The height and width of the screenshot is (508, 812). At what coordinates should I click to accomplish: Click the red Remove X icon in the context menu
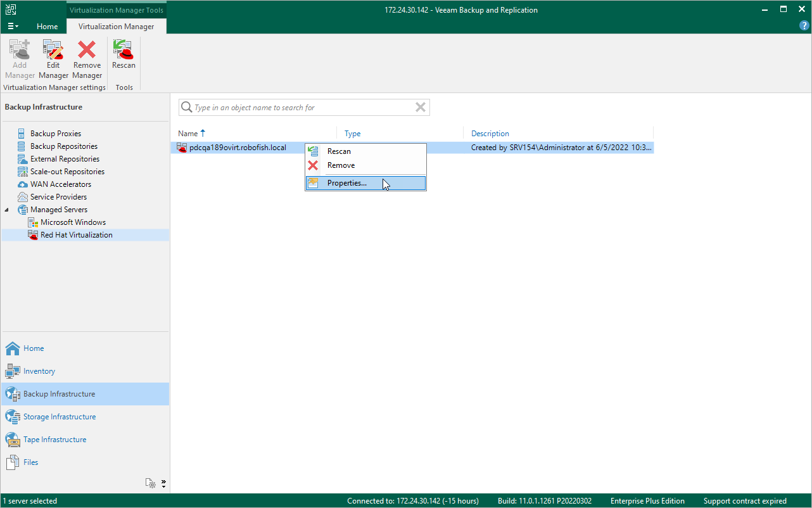pos(313,165)
